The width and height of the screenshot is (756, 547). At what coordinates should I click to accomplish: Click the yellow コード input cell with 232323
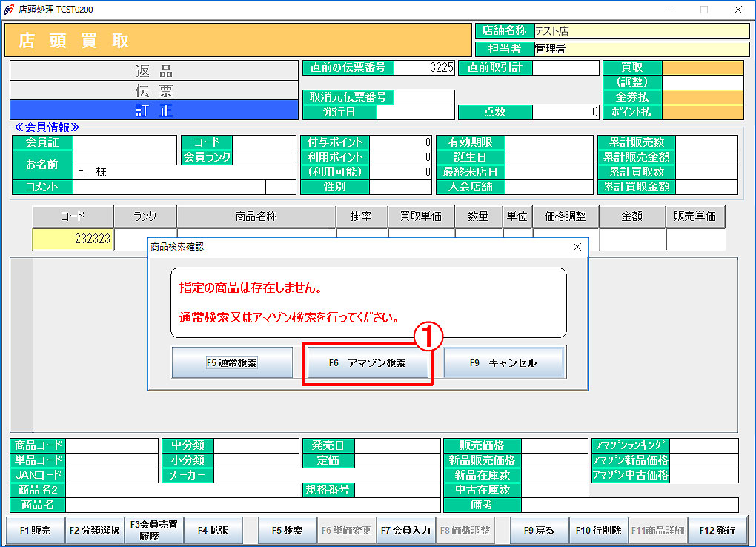[73, 239]
